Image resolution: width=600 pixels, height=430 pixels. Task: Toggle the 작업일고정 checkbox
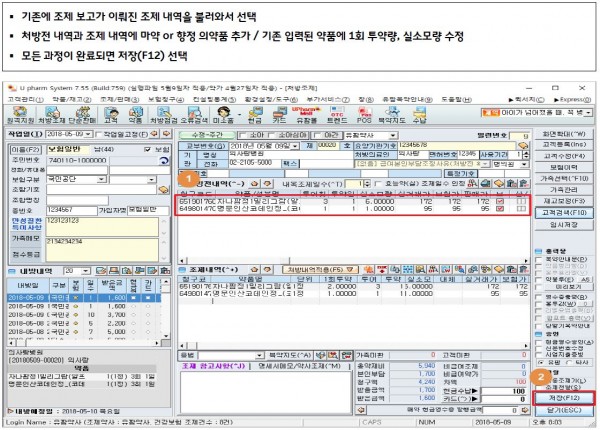coord(99,132)
